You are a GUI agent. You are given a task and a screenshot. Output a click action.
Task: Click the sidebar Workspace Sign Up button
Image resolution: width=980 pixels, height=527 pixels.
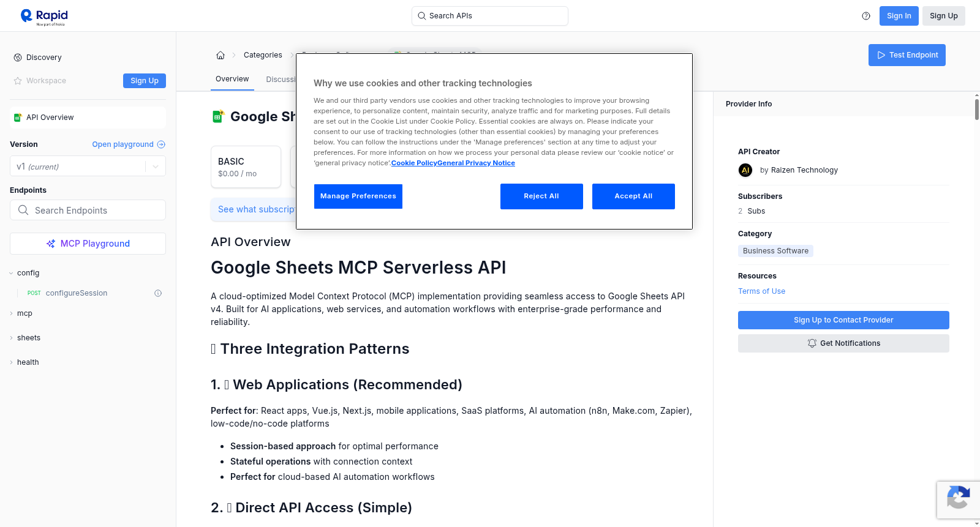tap(145, 81)
